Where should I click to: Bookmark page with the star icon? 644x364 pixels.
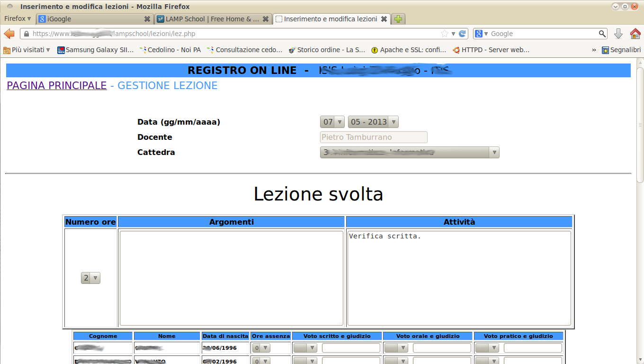444,34
